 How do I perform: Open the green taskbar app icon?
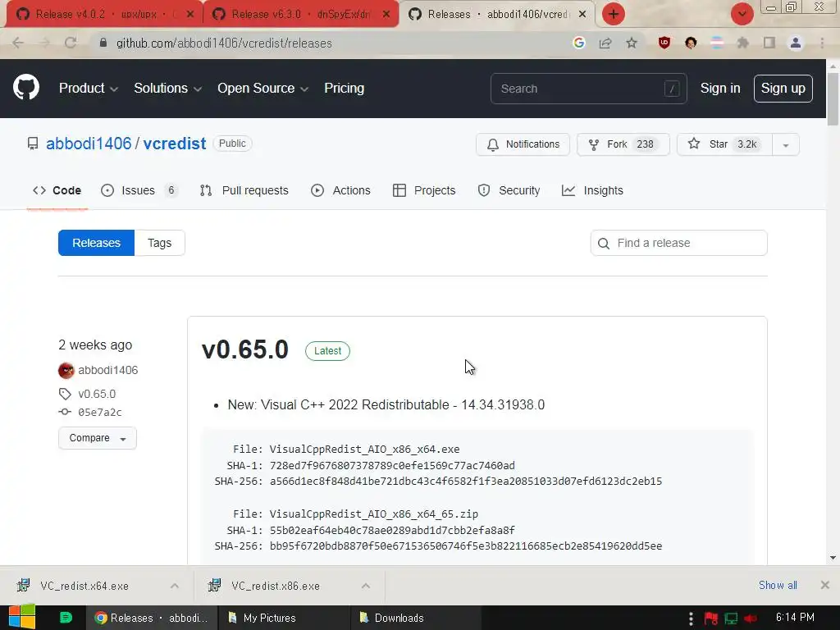[x=66, y=617]
